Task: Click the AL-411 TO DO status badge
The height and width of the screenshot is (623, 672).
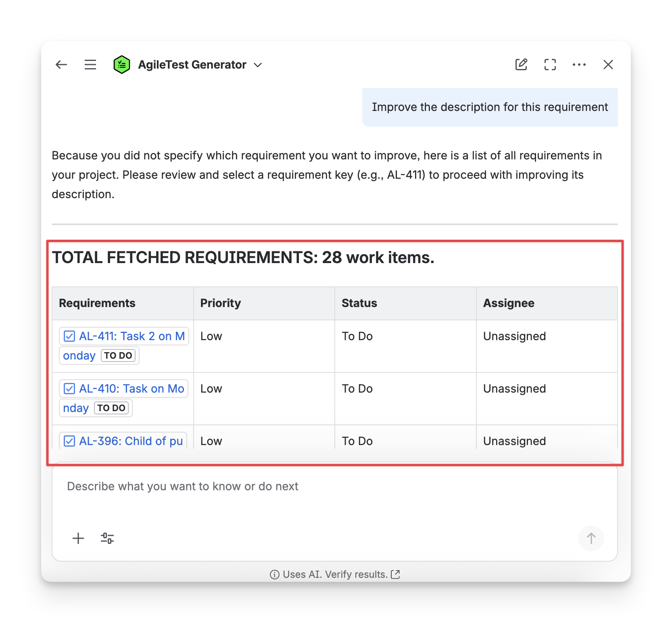Action: pos(118,355)
